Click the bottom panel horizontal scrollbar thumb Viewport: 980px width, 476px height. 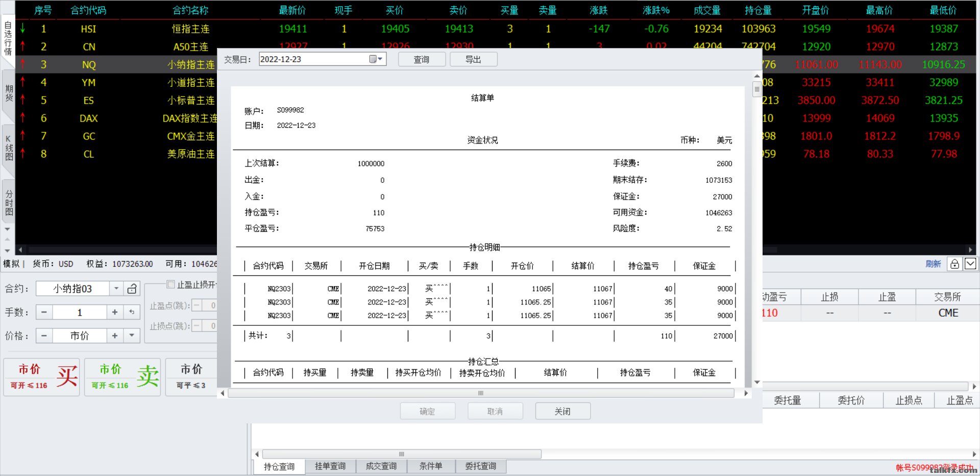tap(402, 454)
